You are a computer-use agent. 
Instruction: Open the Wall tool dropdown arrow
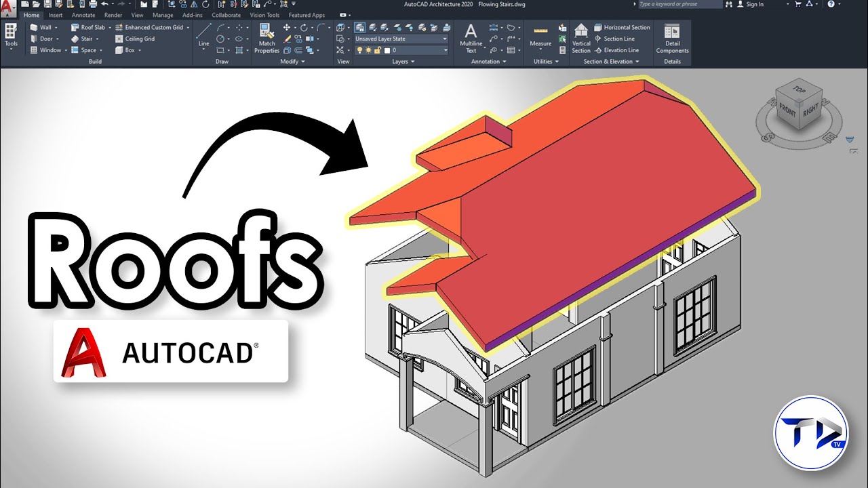click(56, 28)
